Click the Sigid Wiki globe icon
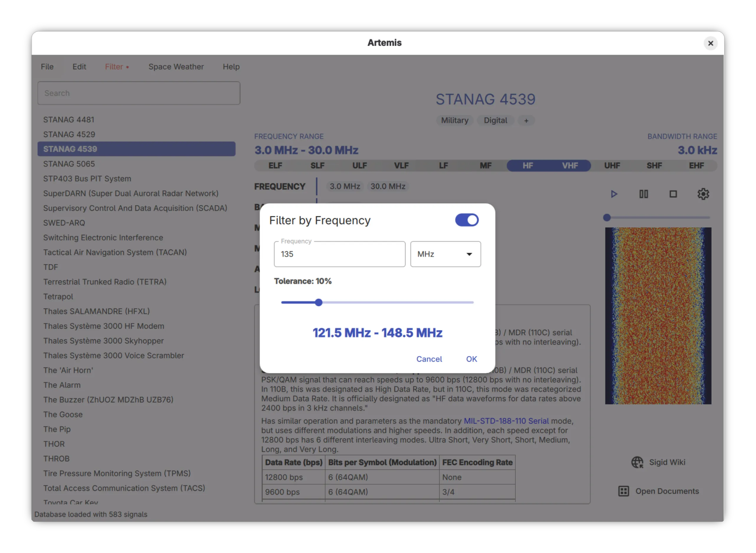 point(637,462)
